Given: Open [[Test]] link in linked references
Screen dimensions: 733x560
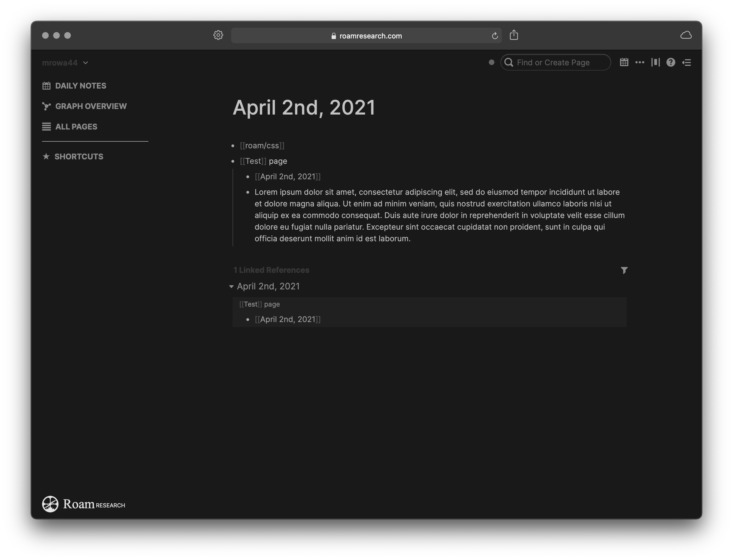Looking at the screenshot, I should pos(251,304).
